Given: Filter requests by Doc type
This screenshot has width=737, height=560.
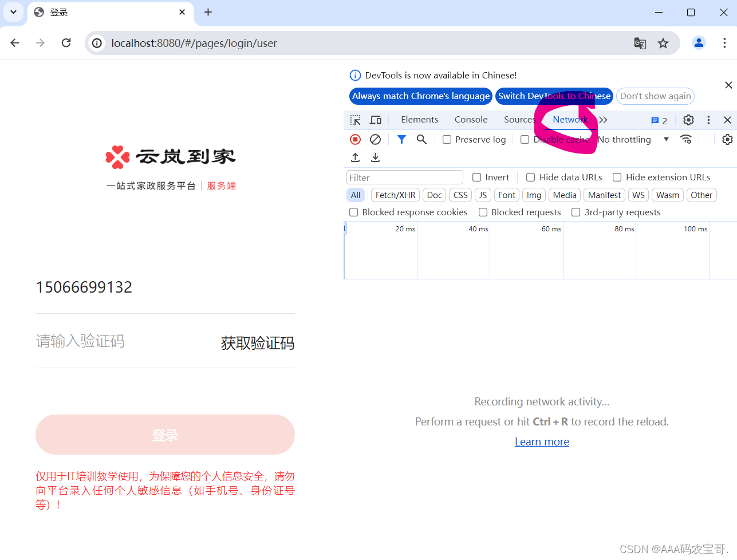Looking at the screenshot, I should (435, 195).
